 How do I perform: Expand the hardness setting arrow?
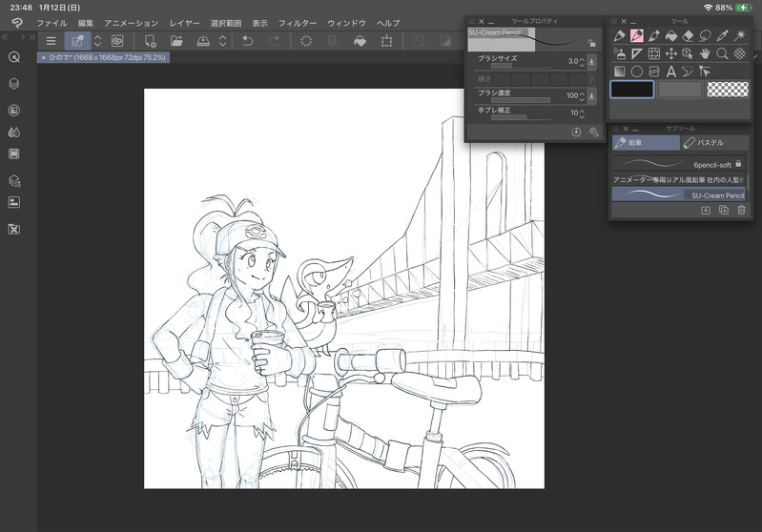[x=591, y=79]
